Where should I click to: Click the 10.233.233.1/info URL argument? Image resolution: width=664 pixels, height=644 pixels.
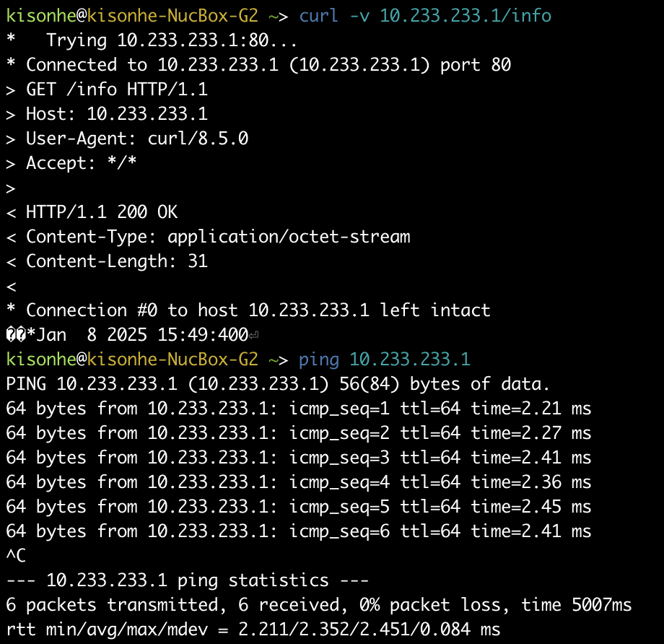coord(466,16)
